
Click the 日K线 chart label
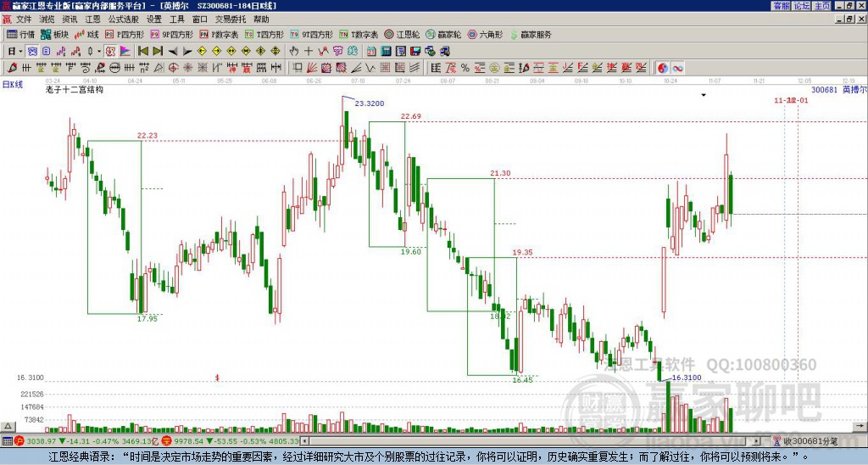coord(13,85)
